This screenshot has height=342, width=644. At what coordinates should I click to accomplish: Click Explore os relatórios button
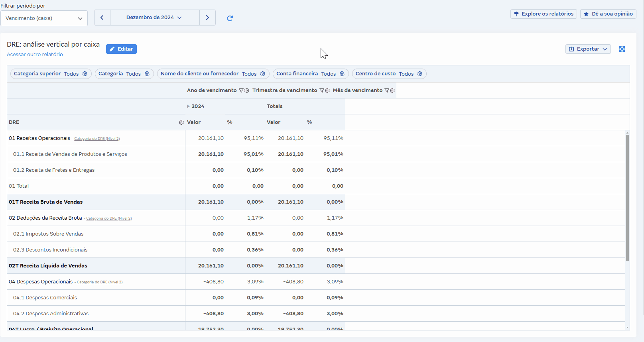point(544,14)
